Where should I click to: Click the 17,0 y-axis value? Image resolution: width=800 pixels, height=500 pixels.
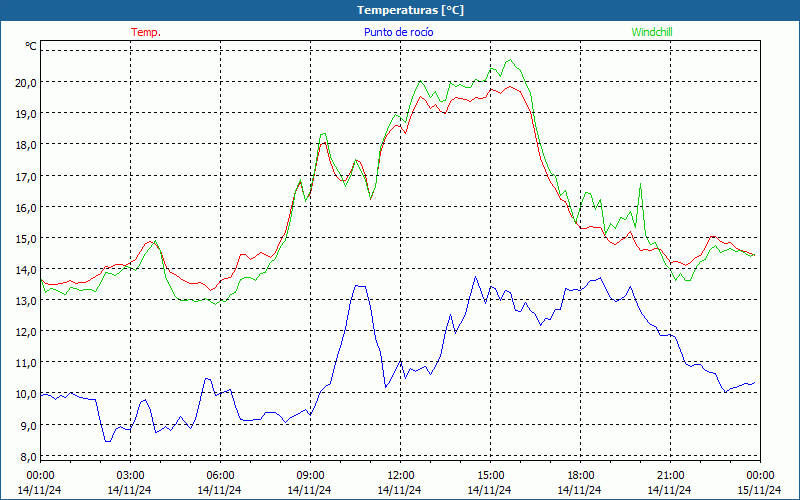[x=26, y=176]
